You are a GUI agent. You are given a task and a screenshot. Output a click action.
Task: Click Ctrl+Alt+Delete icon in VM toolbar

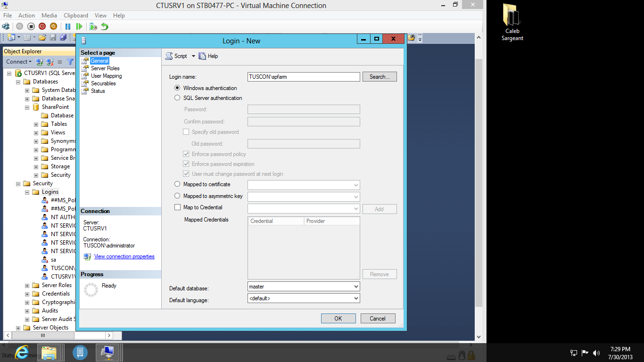tap(6, 26)
